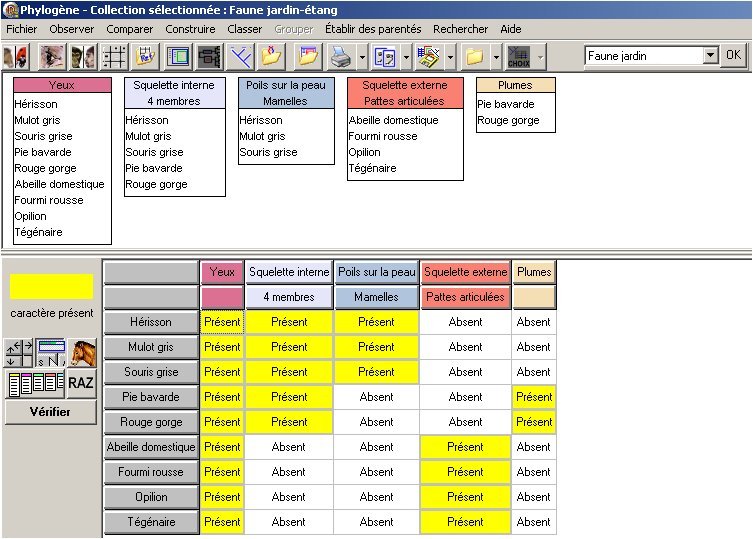Click the hierarchy boxes icon in toolbar
This screenshot has height=539, width=753.
pyautogui.click(x=209, y=56)
